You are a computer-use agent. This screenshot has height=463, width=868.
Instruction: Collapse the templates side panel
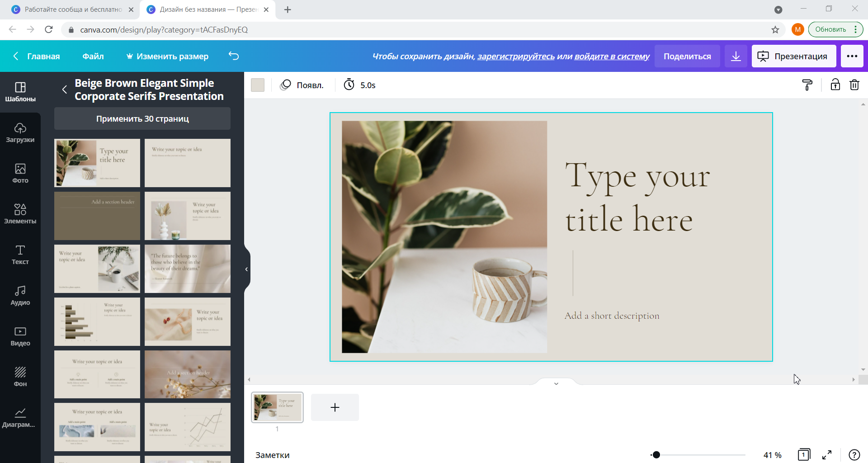[x=246, y=269]
